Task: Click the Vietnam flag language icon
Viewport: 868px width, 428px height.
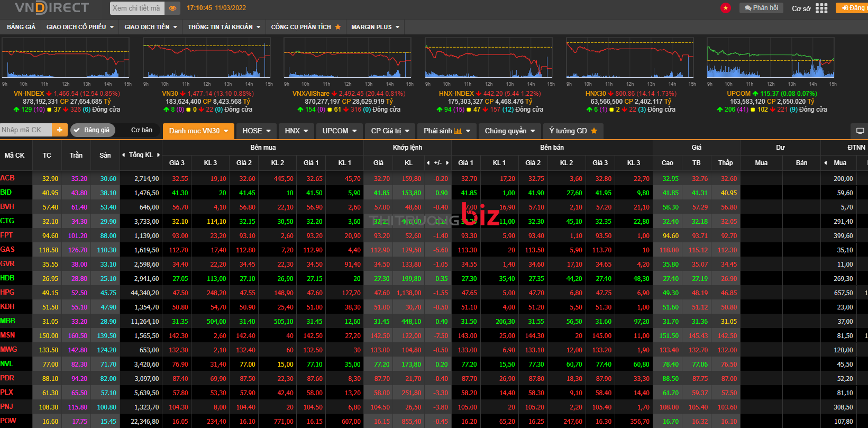Action: pos(725,8)
